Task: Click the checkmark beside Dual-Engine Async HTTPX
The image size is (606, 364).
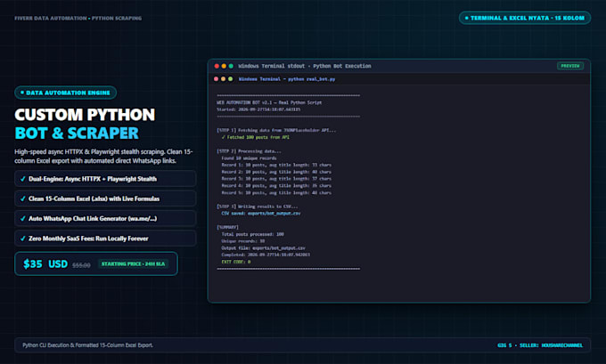Action: pos(23,179)
